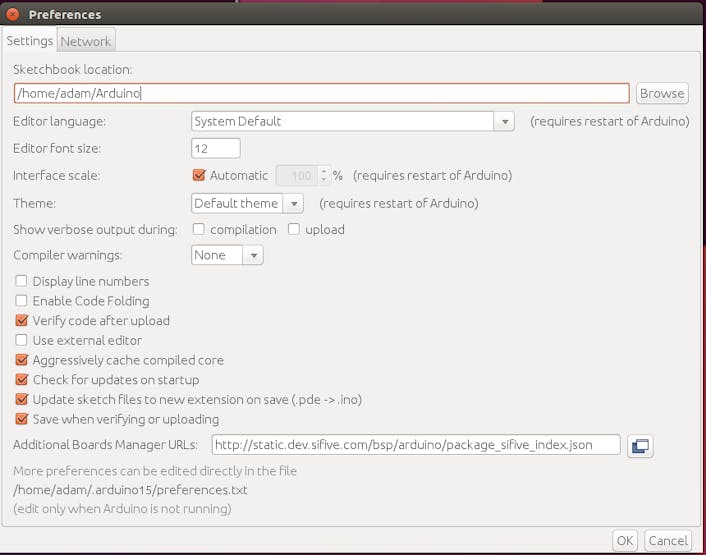Open the Theme dropdown

pyautogui.click(x=247, y=203)
